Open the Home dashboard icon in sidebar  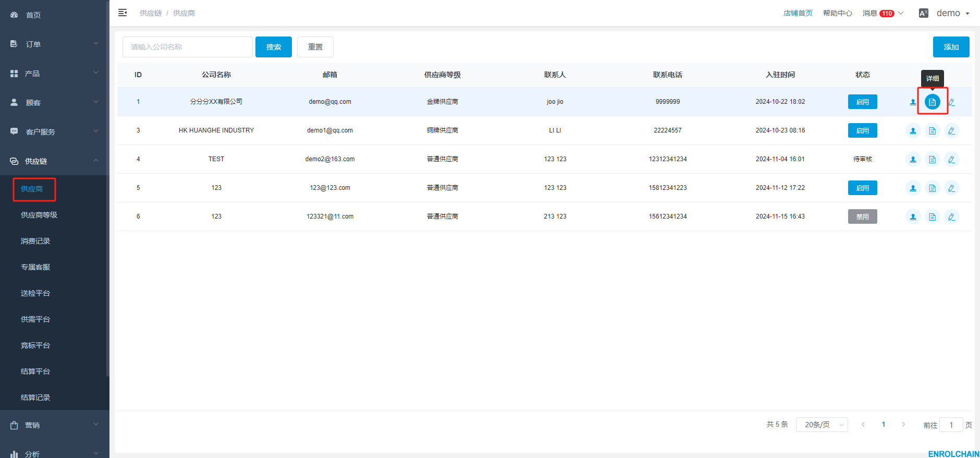(14, 15)
